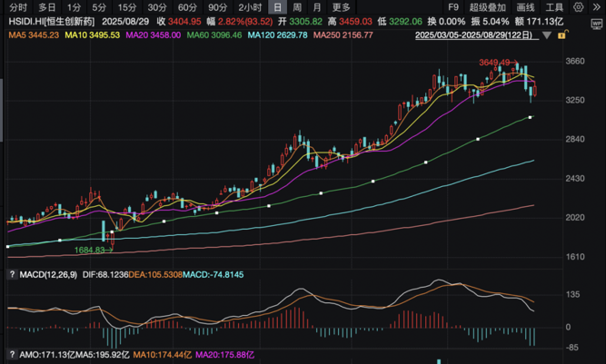Open the chart settings gear icon
Viewport: 606px width, 364px height.
[578, 7]
